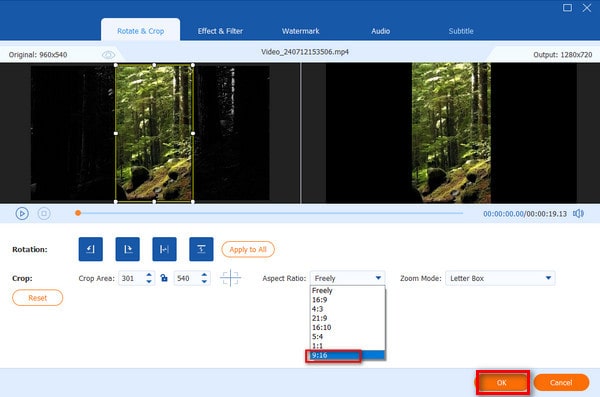
Task: Center the crop area with cross icon
Action: (x=230, y=278)
